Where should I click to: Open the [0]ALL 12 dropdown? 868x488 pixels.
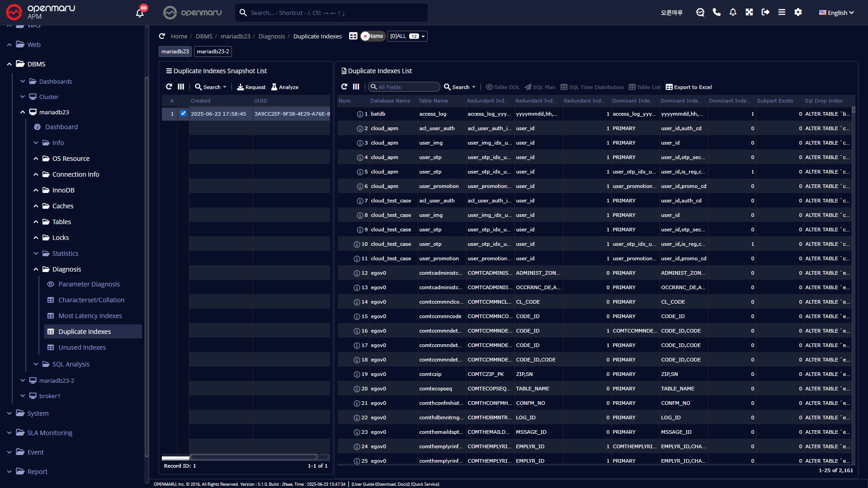pos(407,36)
